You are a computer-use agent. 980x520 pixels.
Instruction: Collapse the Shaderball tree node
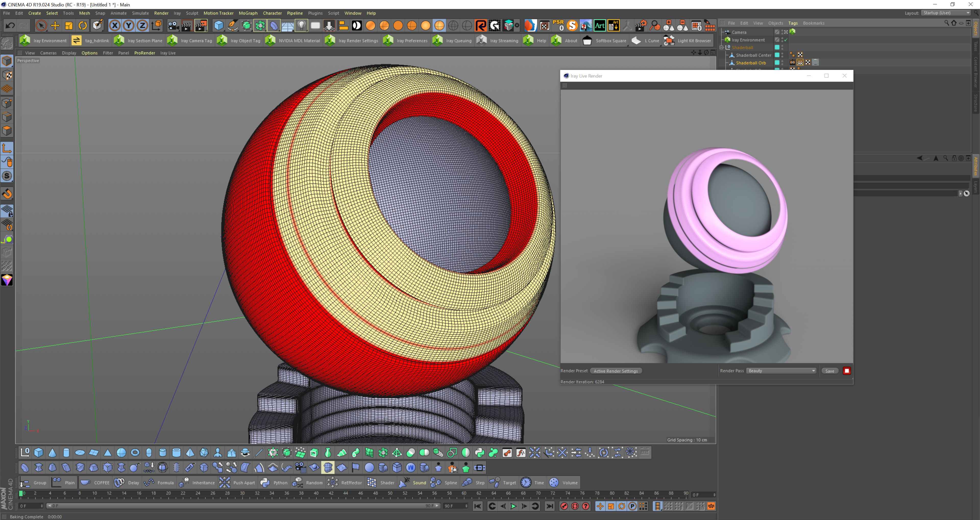click(x=721, y=47)
